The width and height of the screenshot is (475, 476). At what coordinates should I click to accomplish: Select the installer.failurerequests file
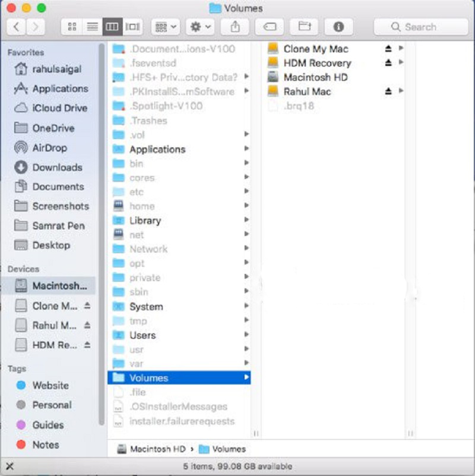179,421
